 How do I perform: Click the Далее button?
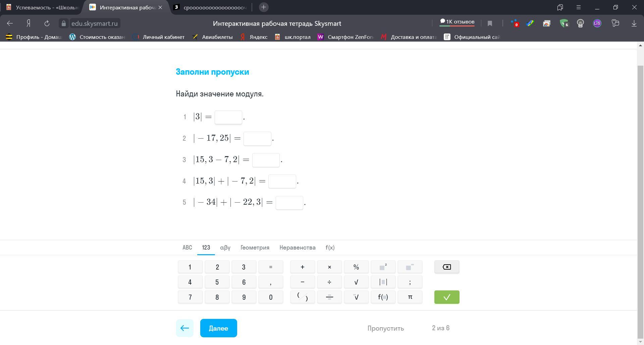tap(219, 328)
